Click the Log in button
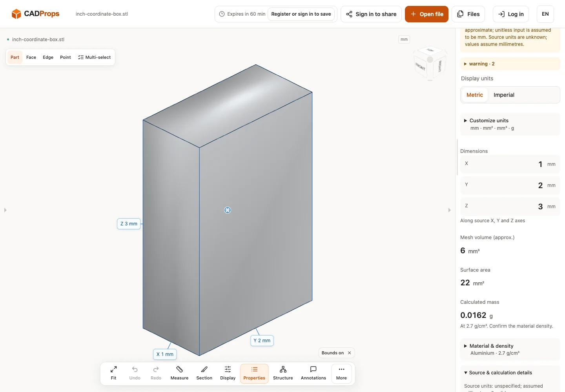 (x=511, y=14)
